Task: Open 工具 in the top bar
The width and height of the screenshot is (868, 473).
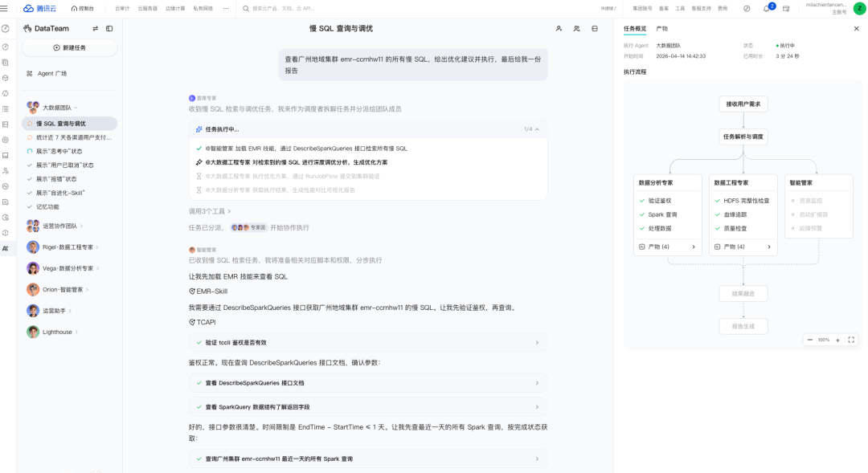Action: click(x=680, y=8)
